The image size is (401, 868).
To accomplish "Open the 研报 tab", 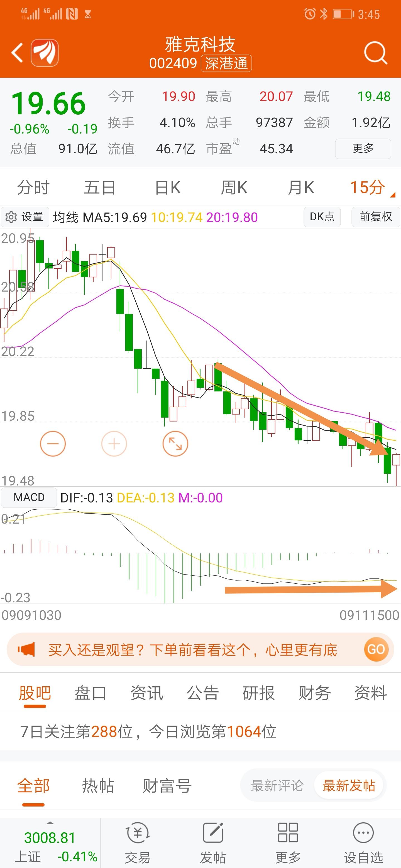I will pyautogui.click(x=259, y=693).
